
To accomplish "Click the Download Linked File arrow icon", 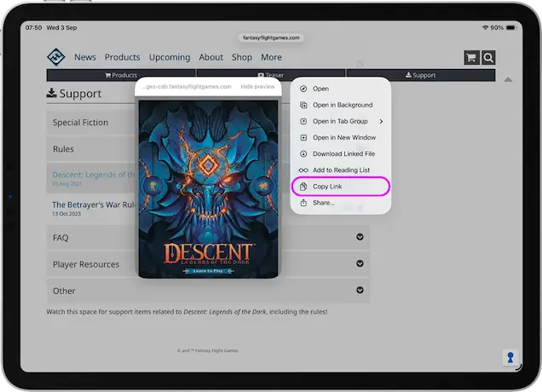I will point(303,153).
